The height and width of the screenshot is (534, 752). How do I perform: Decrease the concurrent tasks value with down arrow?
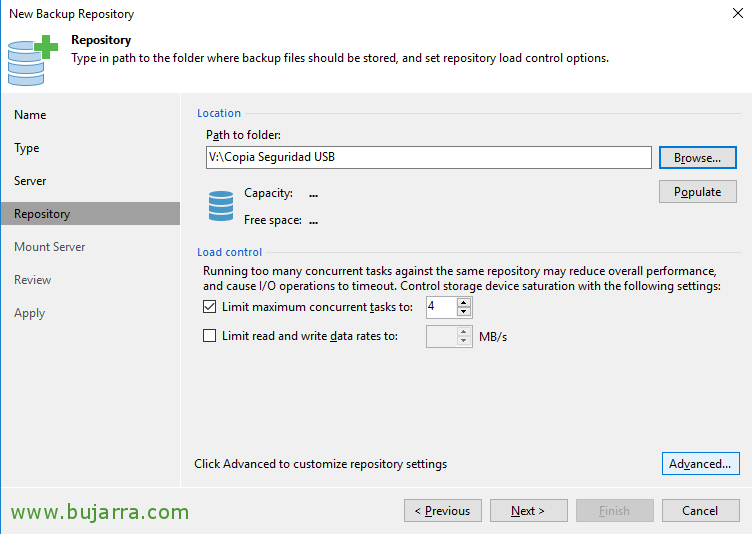463,312
